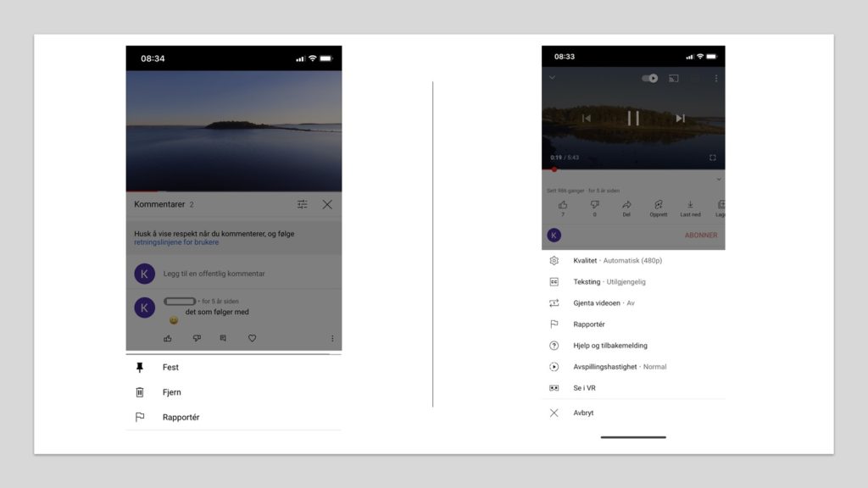Image resolution: width=868 pixels, height=488 pixels.
Task: Close the Kommentarer panel
Action: click(327, 205)
